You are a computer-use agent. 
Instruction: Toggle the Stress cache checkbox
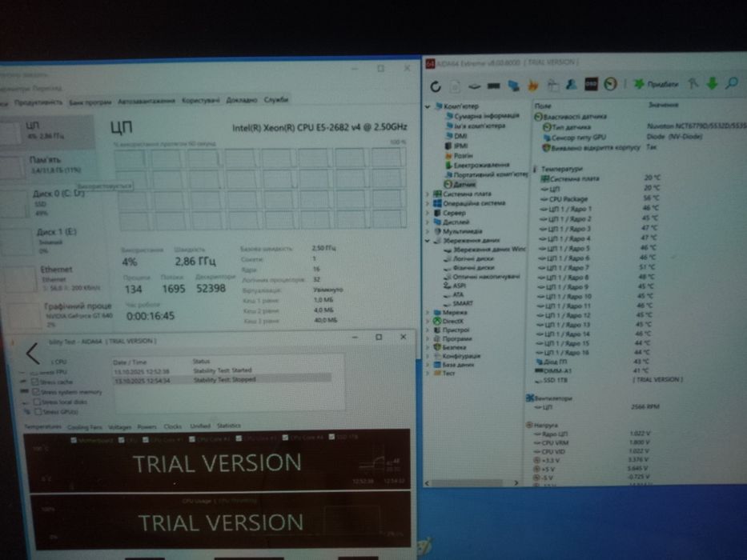[x=34, y=382]
